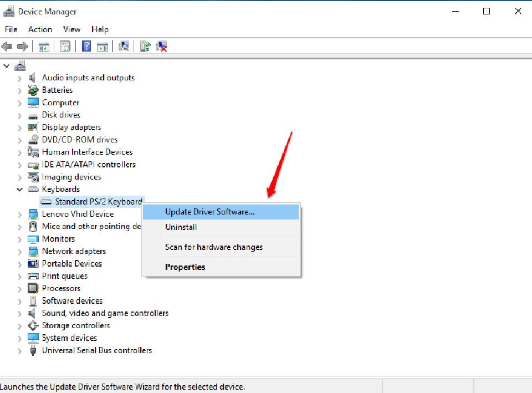
Task: Open Properties using its toolbar icon
Action: [x=65, y=46]
